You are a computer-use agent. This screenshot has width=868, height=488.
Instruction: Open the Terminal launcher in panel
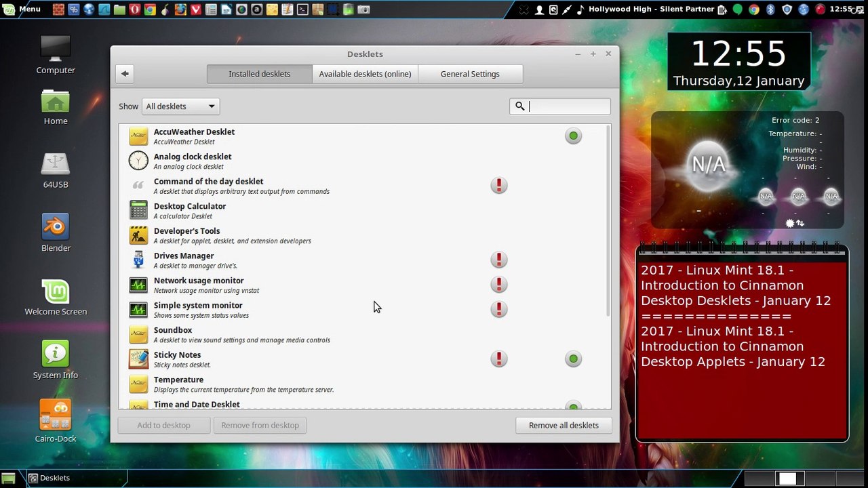(x=302, y=9)
